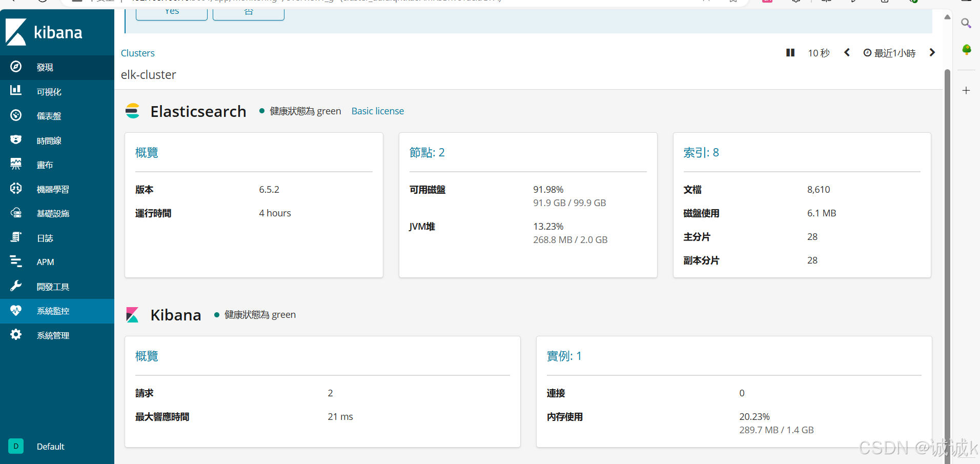Select 可視化 menu item label
The image size is (980, 464).
[x=49, y=92]
